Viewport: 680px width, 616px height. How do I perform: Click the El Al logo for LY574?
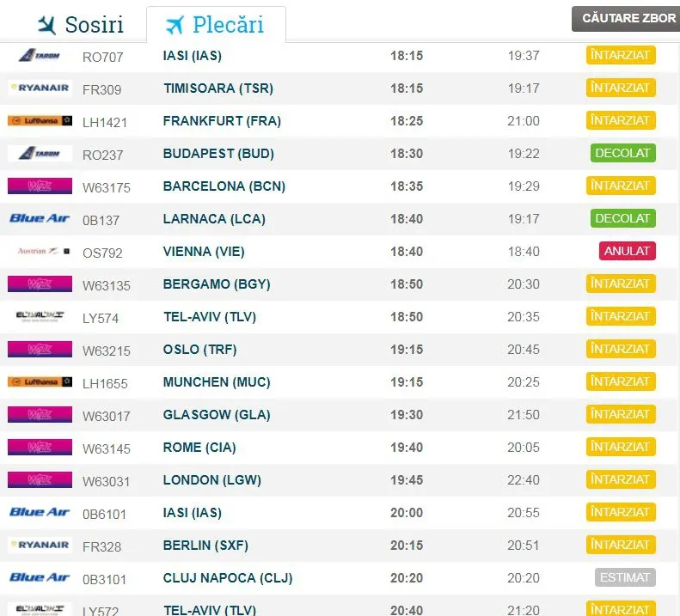[40, 316]
